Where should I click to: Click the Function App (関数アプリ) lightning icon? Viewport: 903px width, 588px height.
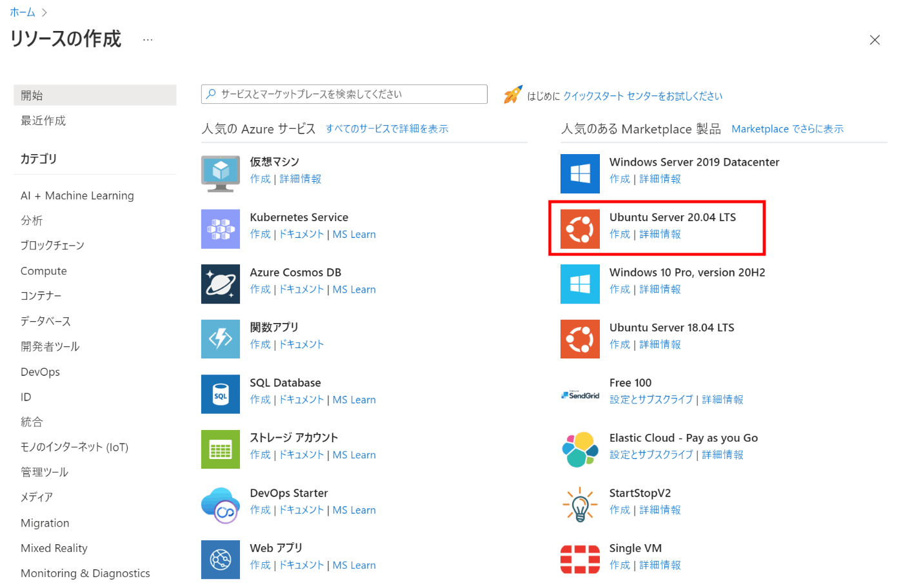[221, 339]
